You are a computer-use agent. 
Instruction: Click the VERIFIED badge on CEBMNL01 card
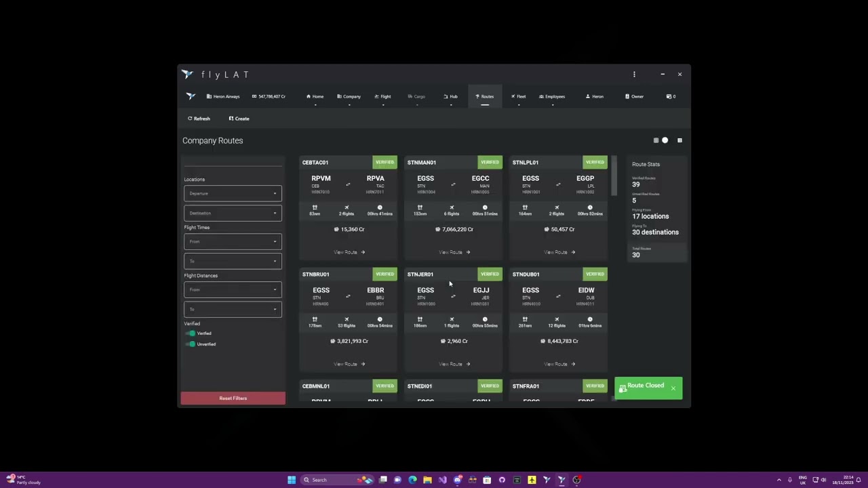pos(384,386)
